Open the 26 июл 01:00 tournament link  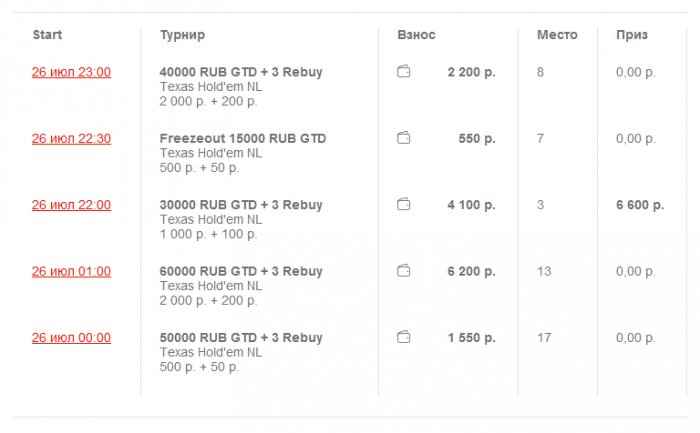click(71, 271)
